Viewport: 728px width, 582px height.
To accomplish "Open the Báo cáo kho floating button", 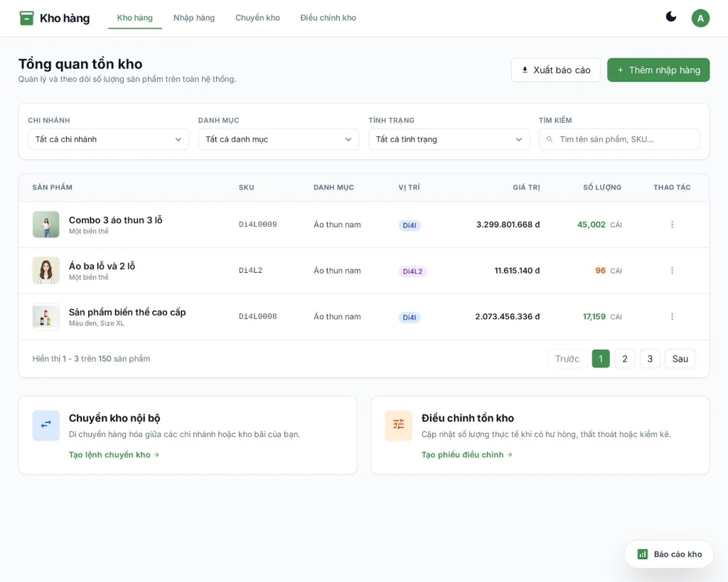I will click(x=669, y=554).
